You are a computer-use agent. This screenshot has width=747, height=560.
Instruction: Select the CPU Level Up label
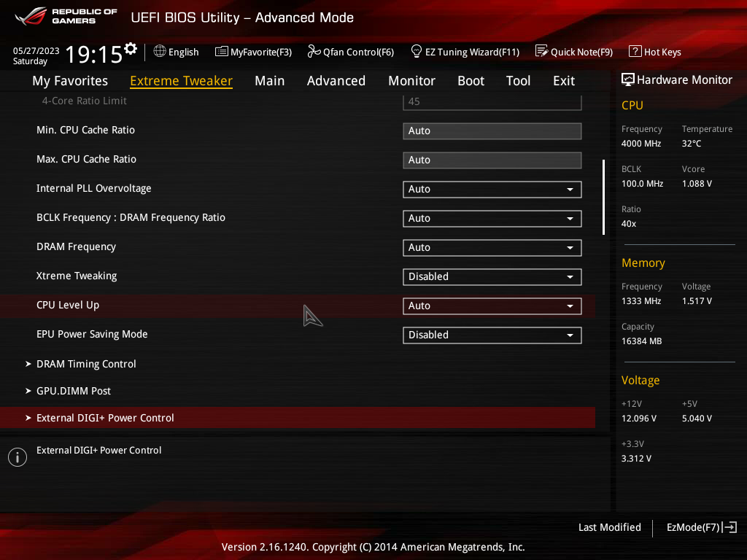tap(68, 306)
